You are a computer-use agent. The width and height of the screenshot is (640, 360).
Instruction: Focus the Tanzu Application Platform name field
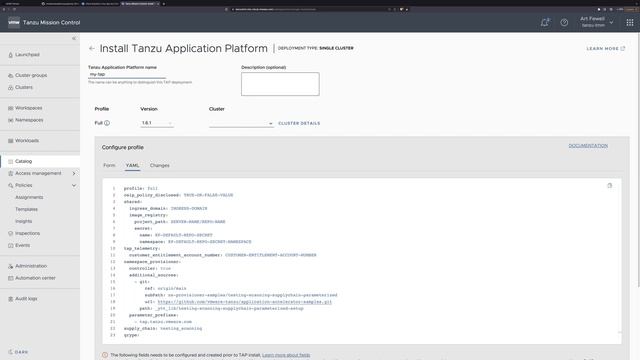coord(127,74)
